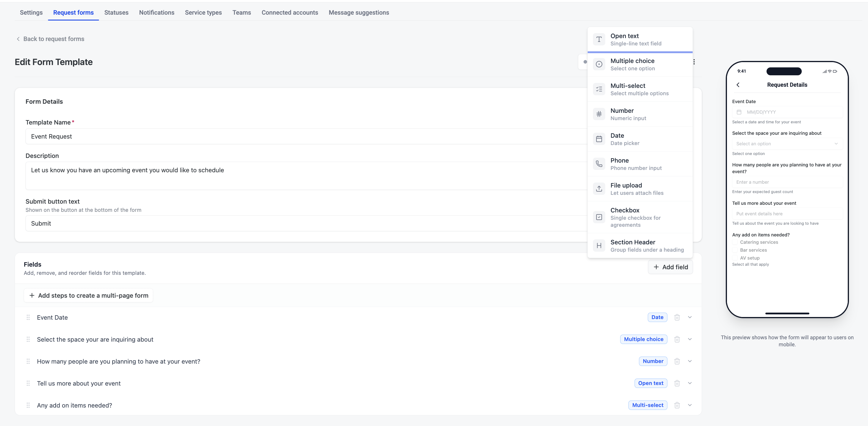Click the three-dot more options icon
The width and height of the screenshot is (868, 426).
pos(694,62)
